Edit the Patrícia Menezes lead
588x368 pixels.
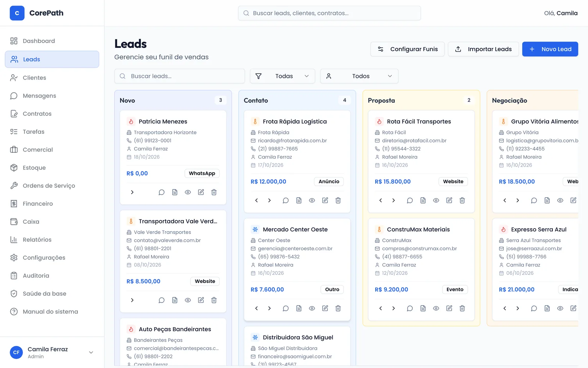tap(201, 192)
